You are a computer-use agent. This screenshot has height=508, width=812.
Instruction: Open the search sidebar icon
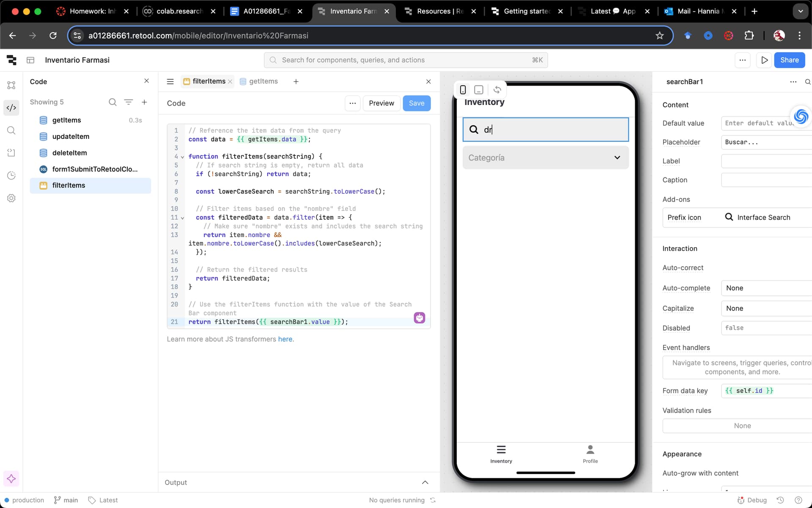pos(11,130)
